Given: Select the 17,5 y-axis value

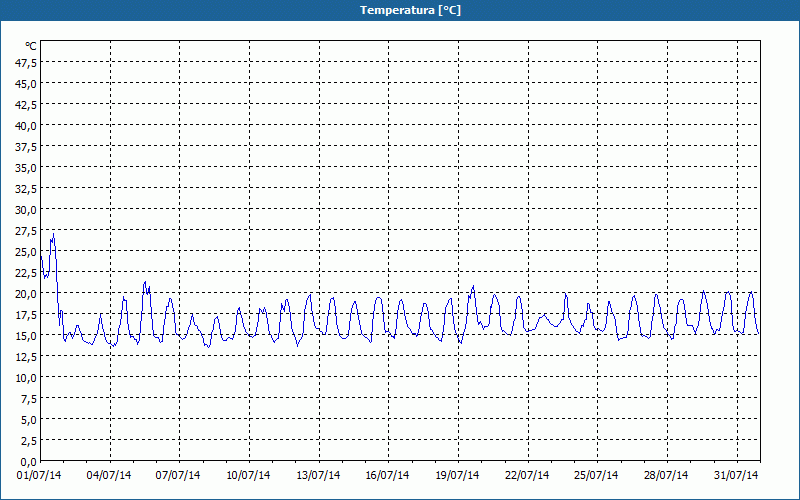Looking at the screenshot, I should click(x=26, y=315).
